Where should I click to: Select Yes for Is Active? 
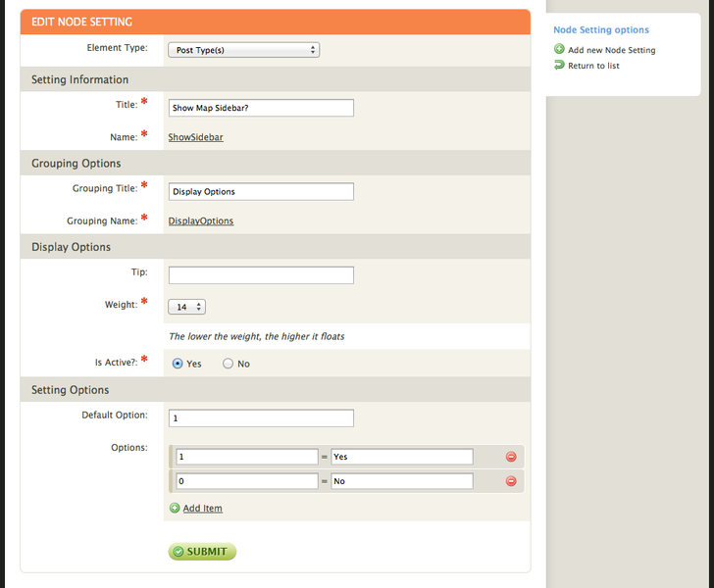pos(178,364)
